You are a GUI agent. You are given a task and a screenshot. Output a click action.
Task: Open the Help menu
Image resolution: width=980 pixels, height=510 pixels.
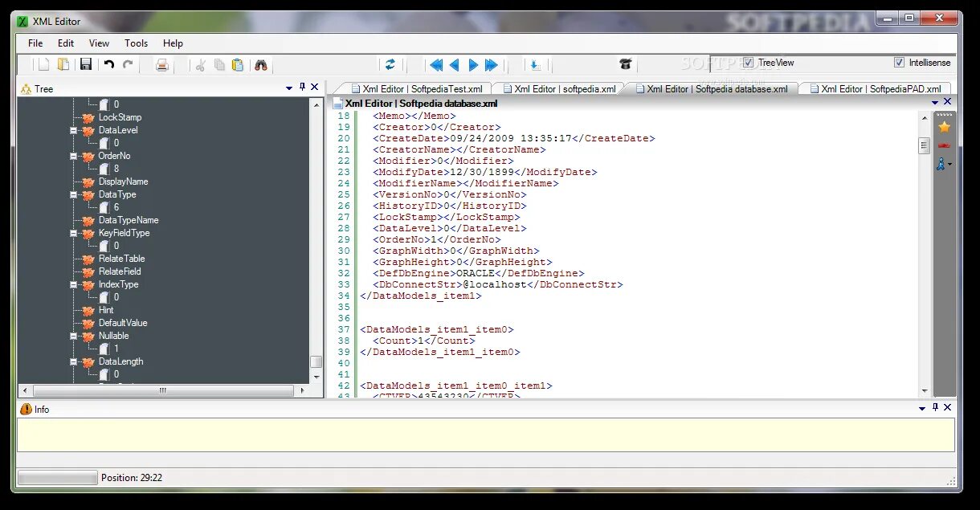(173, 43)
